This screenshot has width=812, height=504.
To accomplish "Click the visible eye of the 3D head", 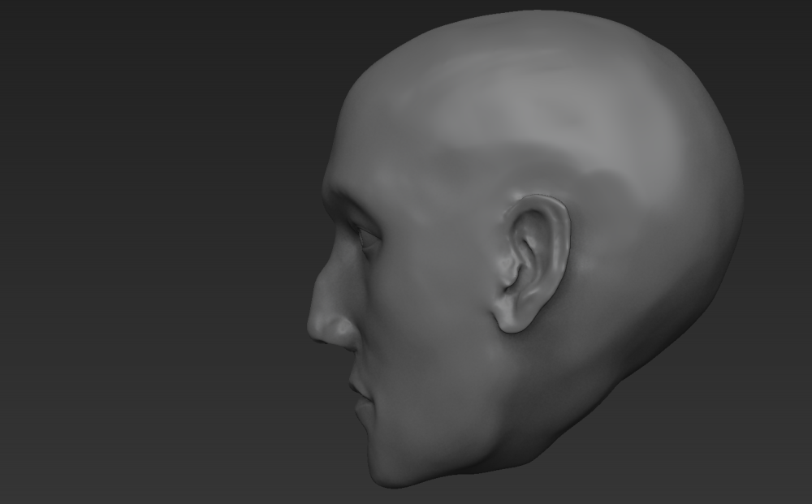I will pos(367,238).
